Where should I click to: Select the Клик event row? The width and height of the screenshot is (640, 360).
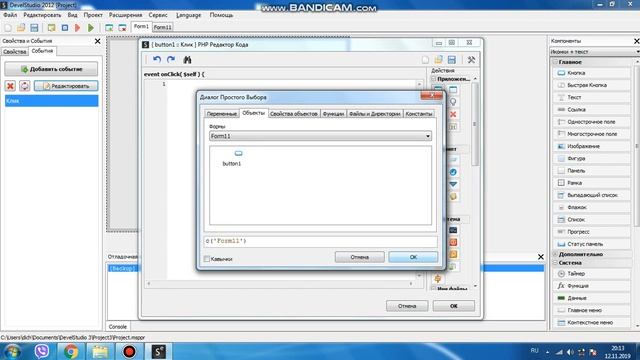coord(51,101)
